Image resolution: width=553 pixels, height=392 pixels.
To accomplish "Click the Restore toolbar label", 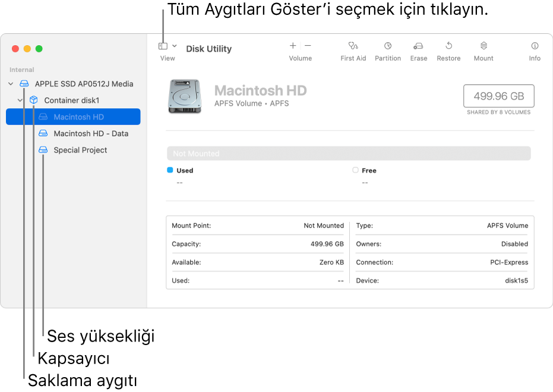I will (x=448, y=58).
